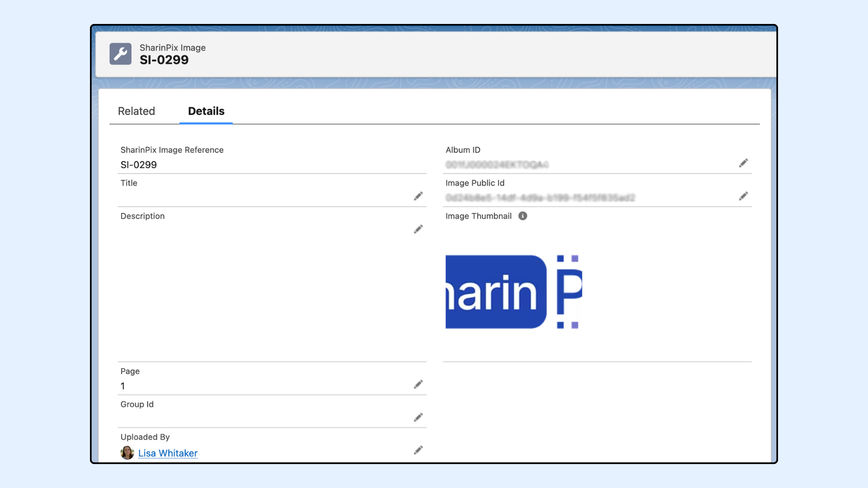The width and height of the screenshot is (868, 488).
Task: Click the SharinPix Image wrench icon
Action: pos(120,54)
